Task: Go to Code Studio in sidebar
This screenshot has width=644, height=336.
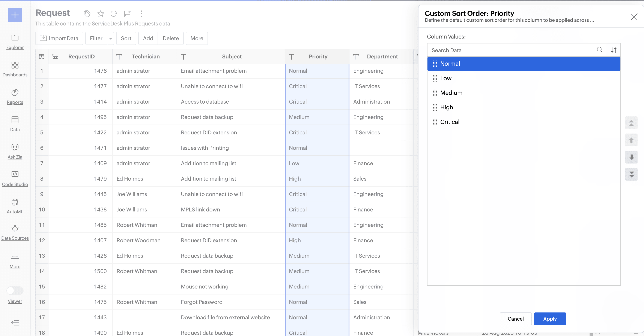Action: pyautogui.click(x=15, y=178)
